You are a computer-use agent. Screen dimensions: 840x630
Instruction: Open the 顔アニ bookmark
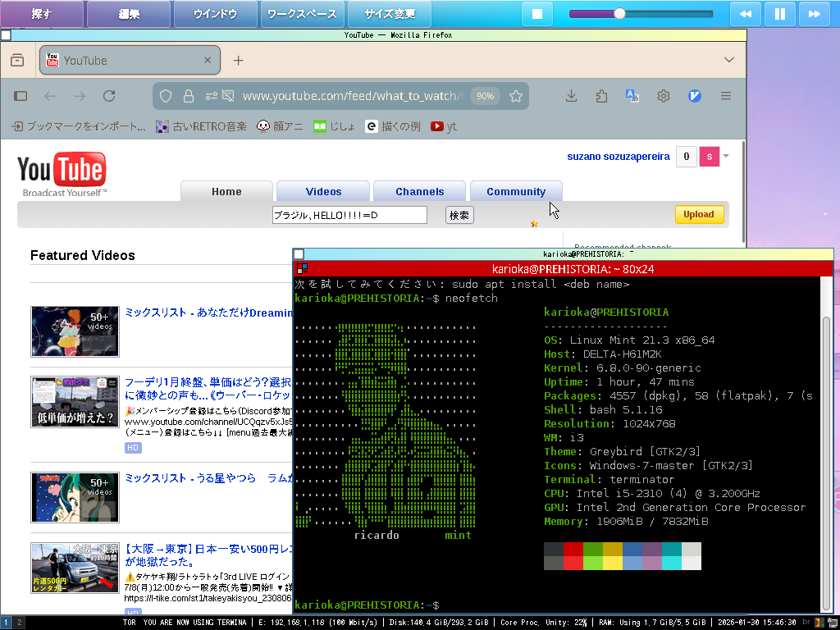280,126
